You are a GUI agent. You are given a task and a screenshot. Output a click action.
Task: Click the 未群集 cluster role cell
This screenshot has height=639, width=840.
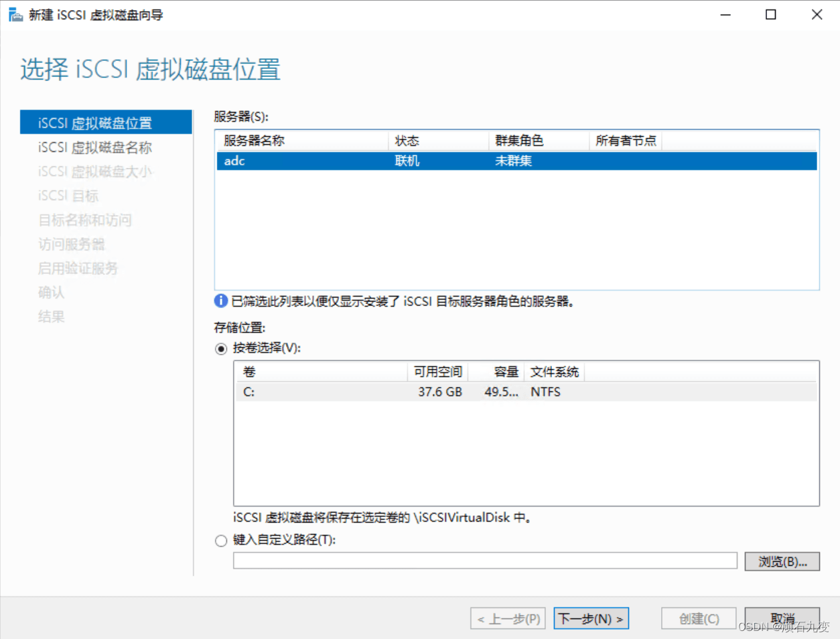(514, 161)
